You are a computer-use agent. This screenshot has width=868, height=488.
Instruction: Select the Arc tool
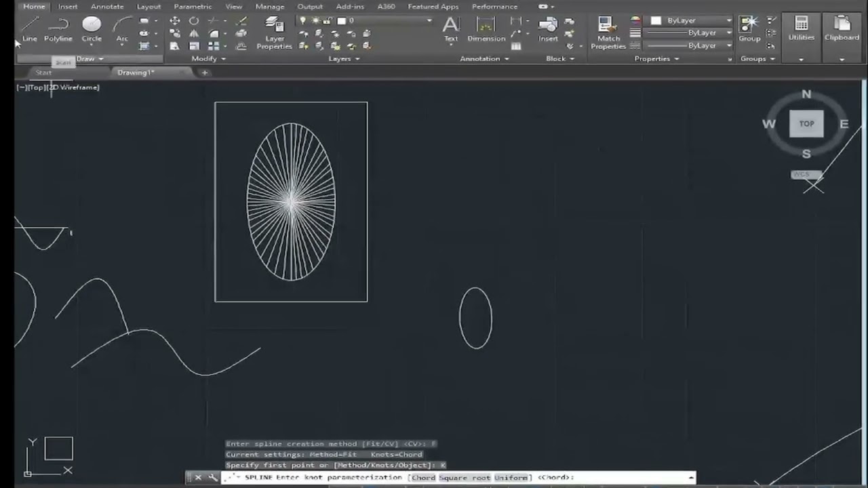point(122,29)
